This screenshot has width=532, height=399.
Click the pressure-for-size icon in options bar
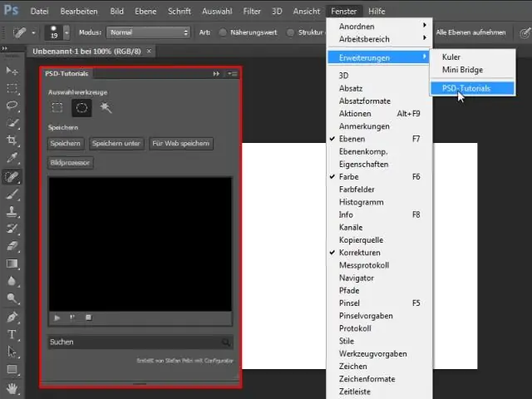(x=525, y=32)
